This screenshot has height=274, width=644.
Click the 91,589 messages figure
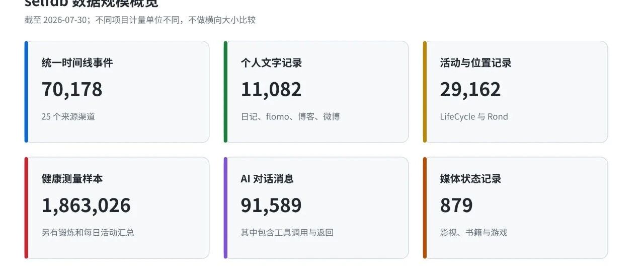click(271, 205)
